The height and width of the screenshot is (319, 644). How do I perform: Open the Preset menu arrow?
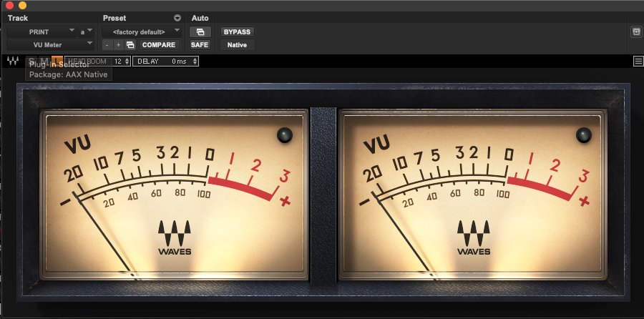click(x=177, y=18)
